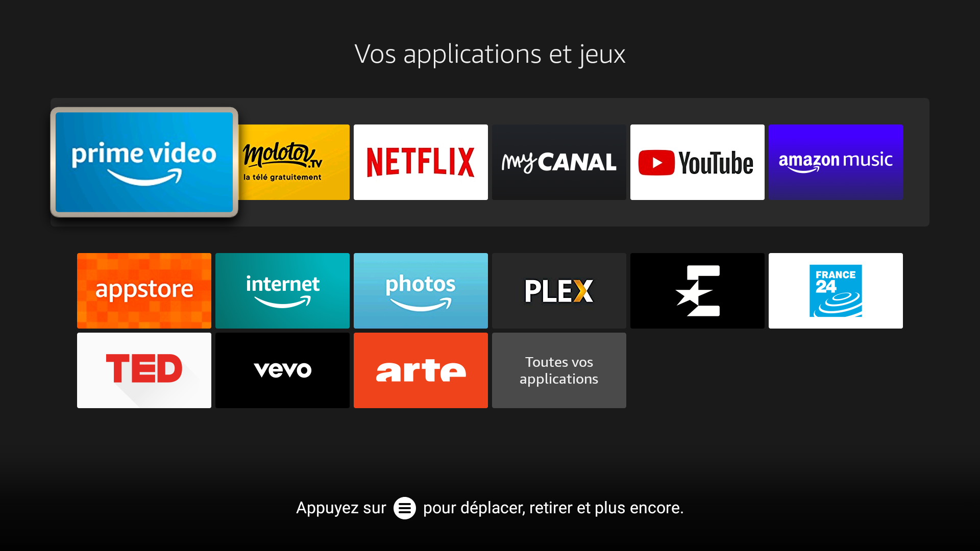Open Vevo music app

pyautogui.click(x=282, y=369)
